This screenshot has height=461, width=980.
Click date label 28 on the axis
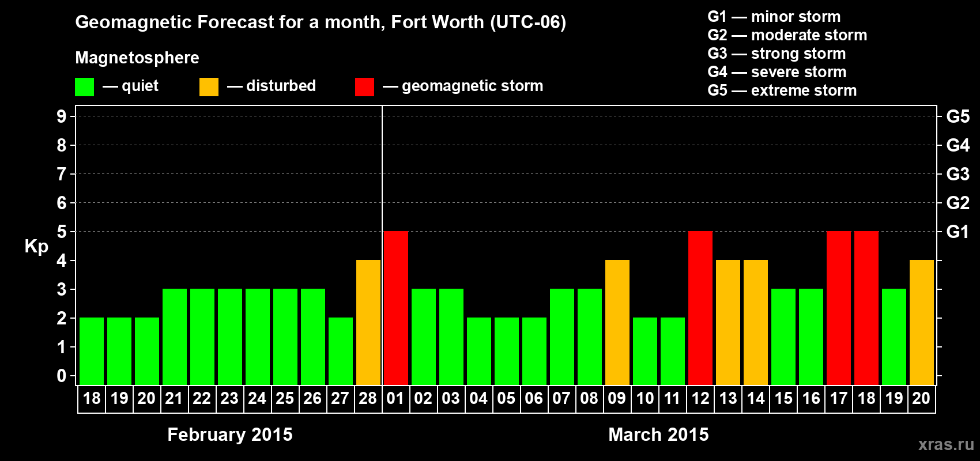(x=368, y=399)
